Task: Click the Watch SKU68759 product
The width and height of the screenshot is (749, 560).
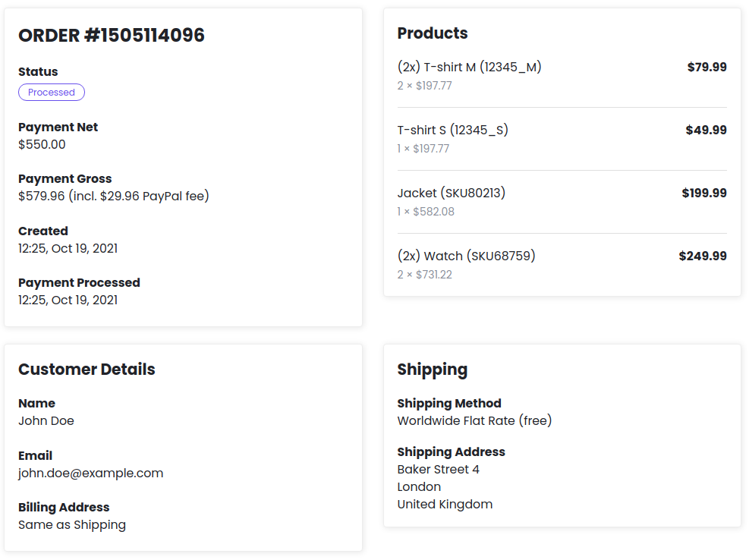Action: [x=466, y=256]
